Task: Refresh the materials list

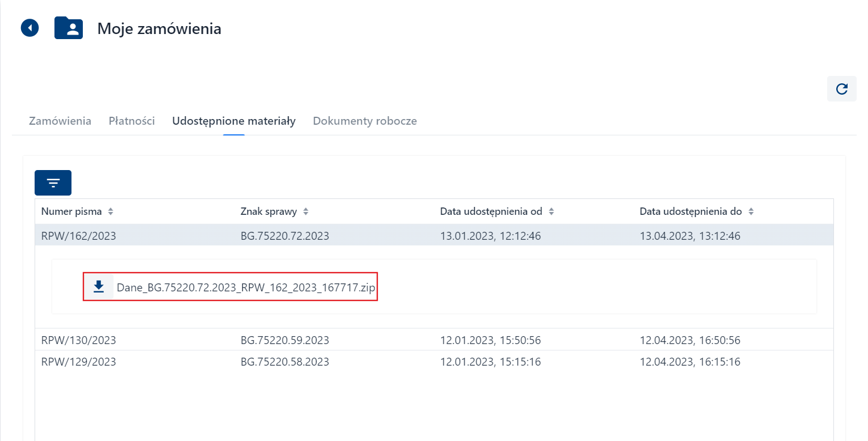Action: coord(841,89)
